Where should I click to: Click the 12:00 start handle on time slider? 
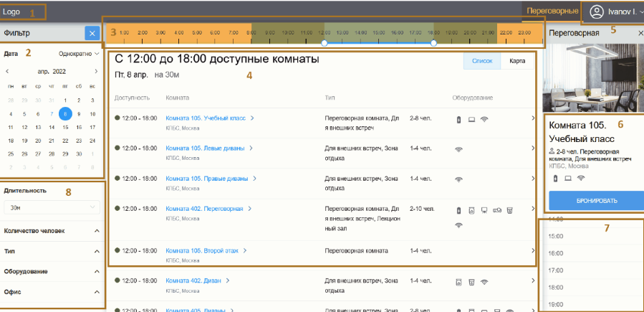324,43
